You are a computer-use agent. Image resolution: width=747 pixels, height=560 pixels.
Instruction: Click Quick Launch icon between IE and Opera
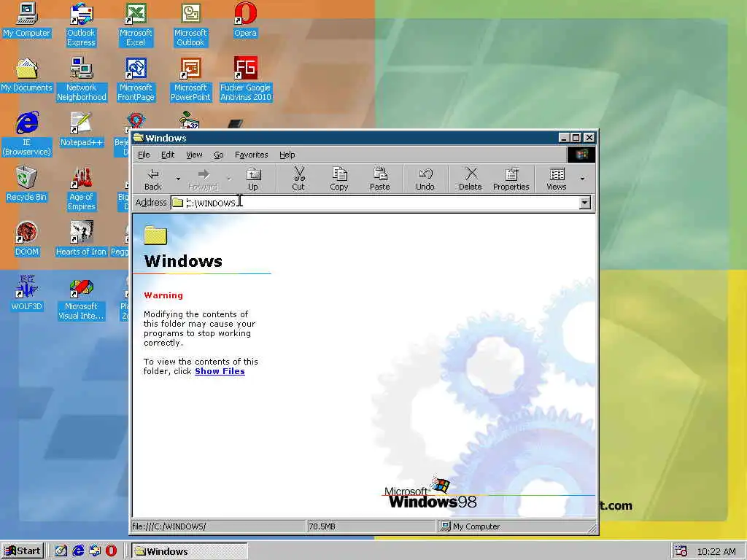tap(95, 551)
